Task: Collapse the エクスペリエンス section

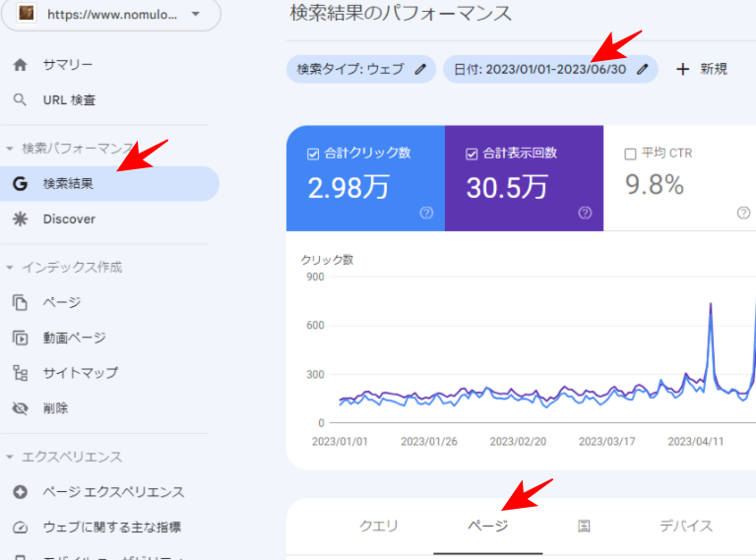Action: click(9, 457)
